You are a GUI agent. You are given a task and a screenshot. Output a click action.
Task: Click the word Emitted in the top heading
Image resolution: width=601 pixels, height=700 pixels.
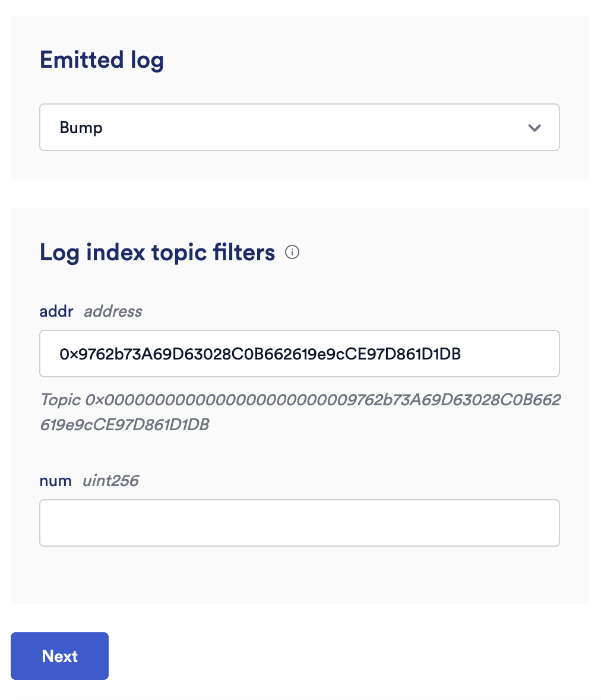(81, 60)
